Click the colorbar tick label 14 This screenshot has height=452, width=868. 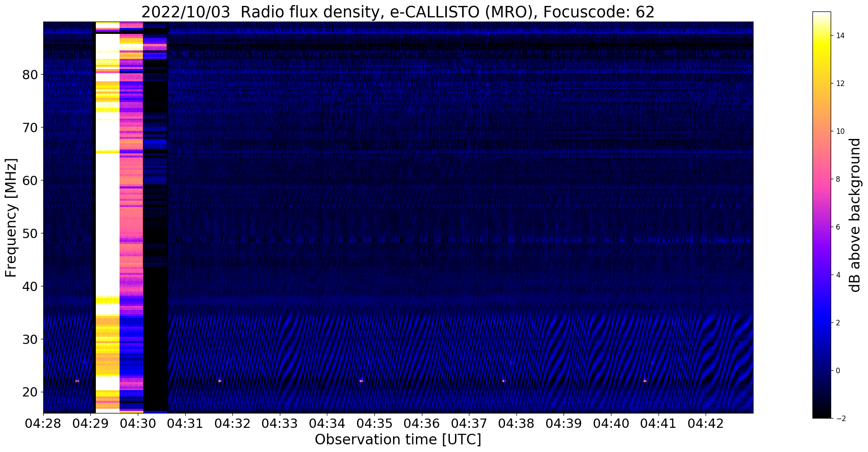(x=839, y=36)
